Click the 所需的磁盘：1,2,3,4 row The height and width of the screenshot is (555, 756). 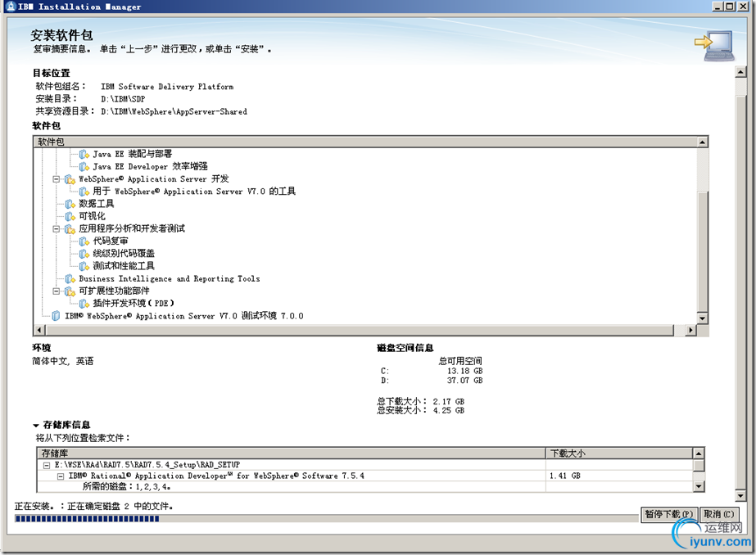pos(126,487)
